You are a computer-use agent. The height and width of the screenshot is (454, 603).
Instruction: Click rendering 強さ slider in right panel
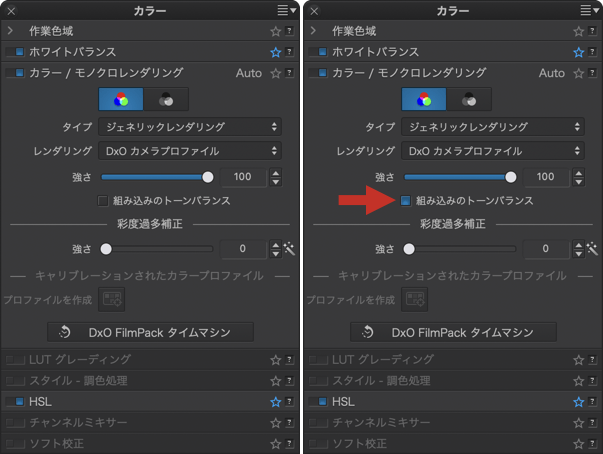(x=460, y=177)
